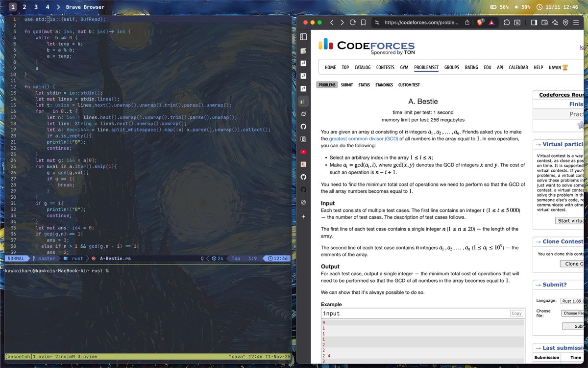Switch to the YouTube vertical tab
Viewport: 588px width, 368px height.
(x=303, y=152)
